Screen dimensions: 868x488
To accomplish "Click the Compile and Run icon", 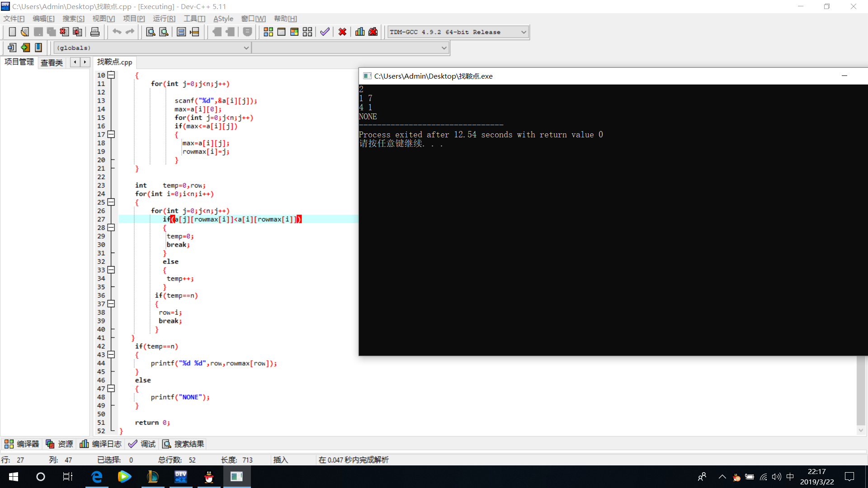I will (294, 32).
